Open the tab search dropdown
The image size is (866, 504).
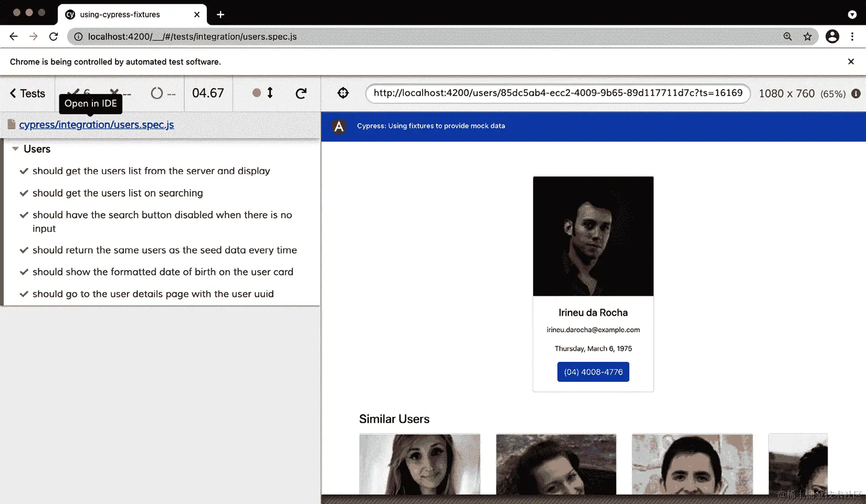point(852,15)
